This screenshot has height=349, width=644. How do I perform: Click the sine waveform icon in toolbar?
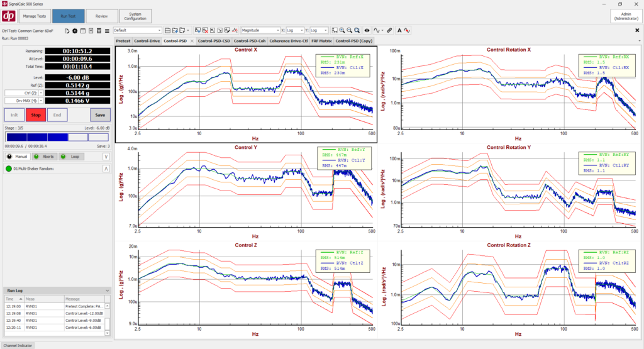378,30
